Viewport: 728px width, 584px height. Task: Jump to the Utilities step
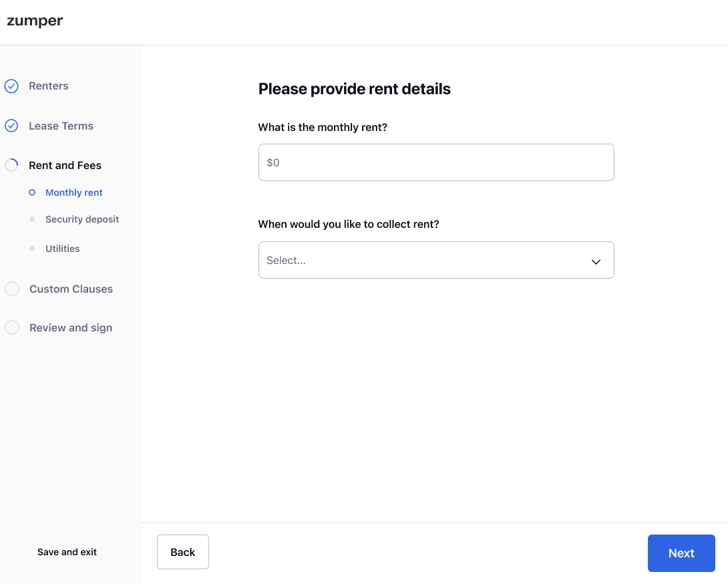(x=62, y=249)
